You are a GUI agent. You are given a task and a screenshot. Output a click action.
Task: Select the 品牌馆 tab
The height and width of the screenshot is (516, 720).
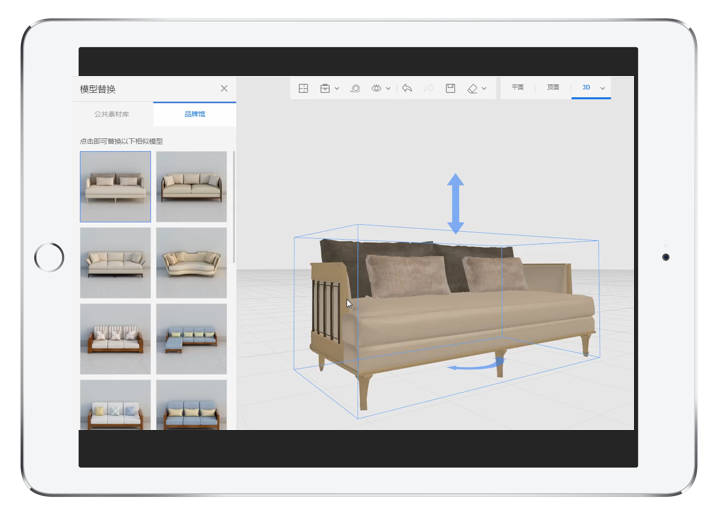194,114
